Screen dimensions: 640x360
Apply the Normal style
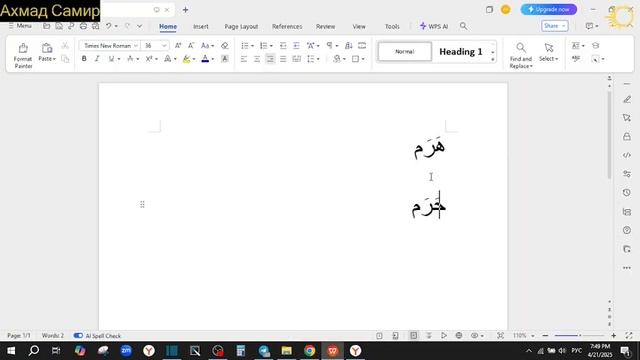(x=404, y=51)
